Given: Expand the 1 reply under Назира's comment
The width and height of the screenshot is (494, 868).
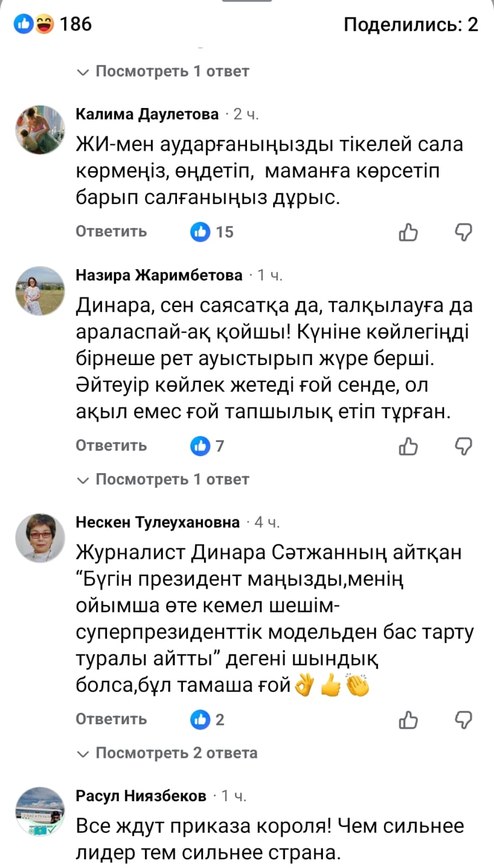Looking at the screenshot, I should 163,480.
